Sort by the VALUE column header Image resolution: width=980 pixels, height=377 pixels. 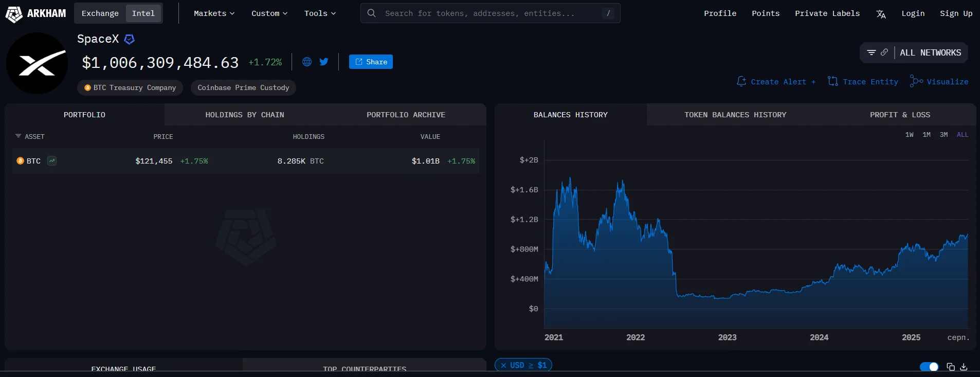point(430,136)
